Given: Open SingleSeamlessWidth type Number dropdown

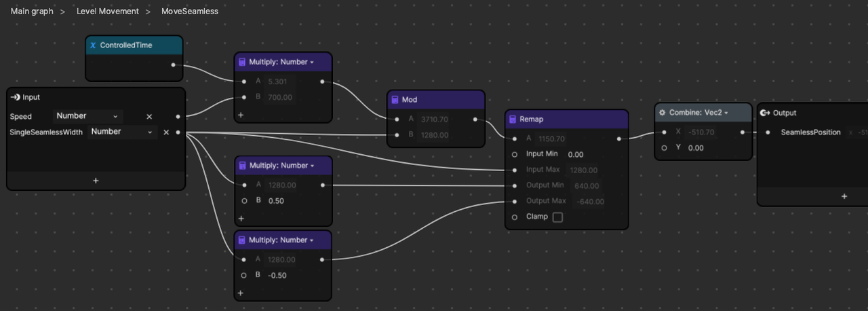Looking at the screenshot, I should point(122,132).
